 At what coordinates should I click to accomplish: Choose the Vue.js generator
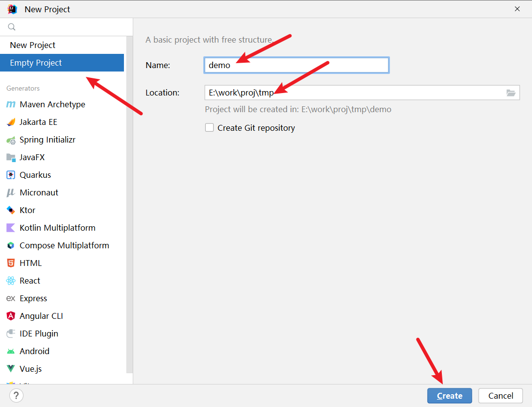pyautogui.click(x=62, y=369)
